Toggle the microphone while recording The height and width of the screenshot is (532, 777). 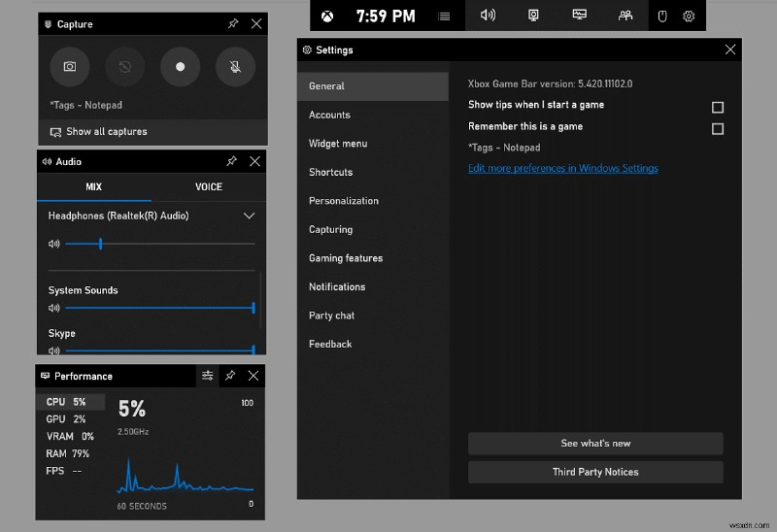point(235,66)
